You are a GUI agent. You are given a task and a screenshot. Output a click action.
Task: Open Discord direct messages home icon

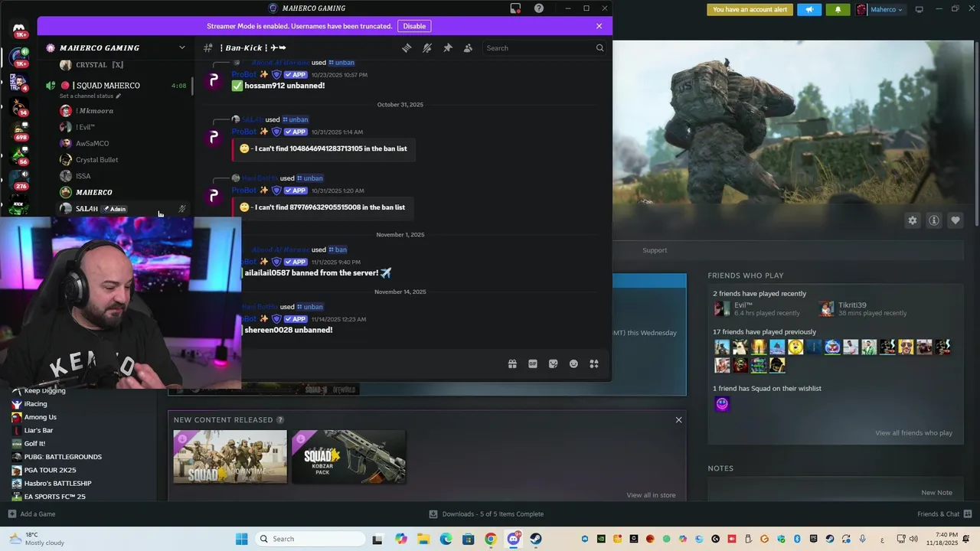pos(19,29)
